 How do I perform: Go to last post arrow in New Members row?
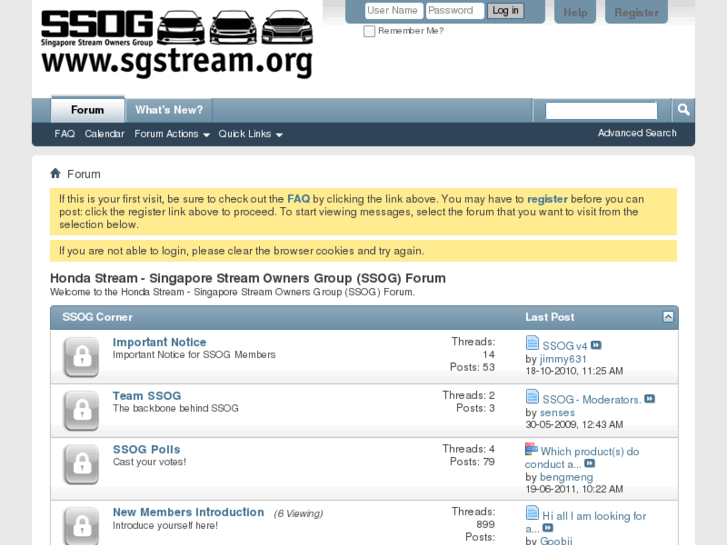(x=548, y=528)
